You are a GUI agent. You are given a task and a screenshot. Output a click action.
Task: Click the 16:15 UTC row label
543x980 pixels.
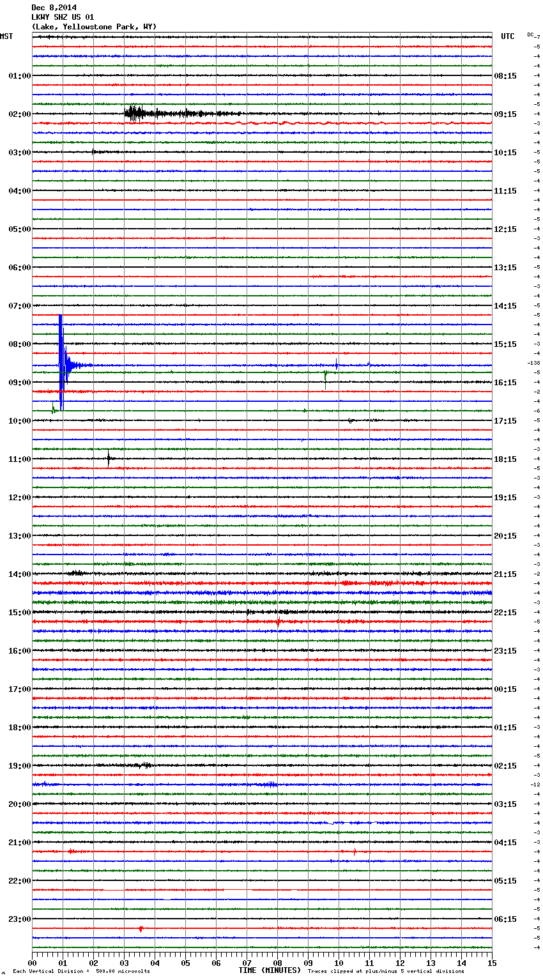click(x=505, y=383)
